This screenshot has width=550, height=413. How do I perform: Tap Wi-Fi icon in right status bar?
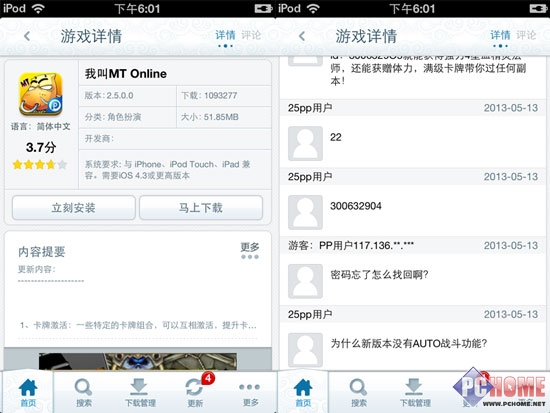(x=313, y=8)
